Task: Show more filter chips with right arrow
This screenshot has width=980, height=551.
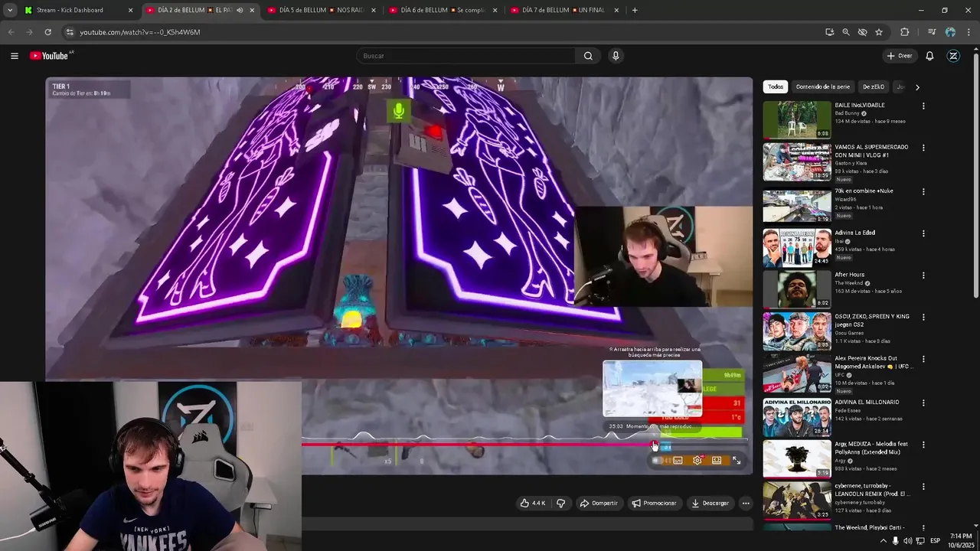Action: [917, 87]
